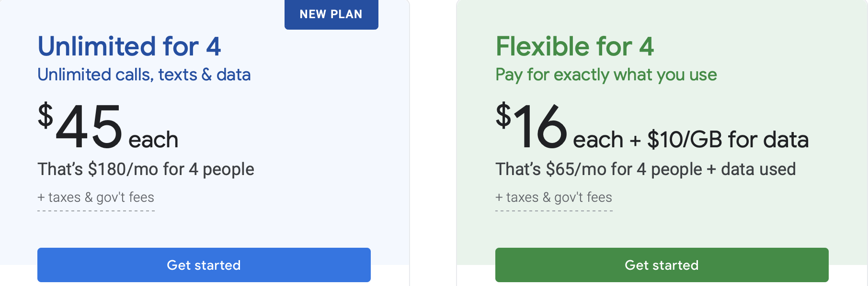Select the Flexible for 4 heading

pyautogui.click(x=575, y=46)
